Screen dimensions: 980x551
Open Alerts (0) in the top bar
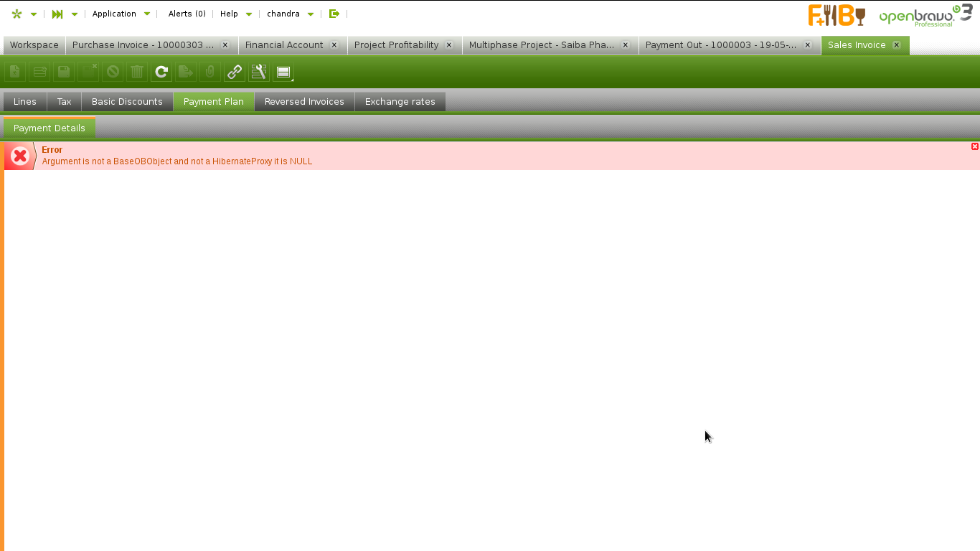[187, 14]
